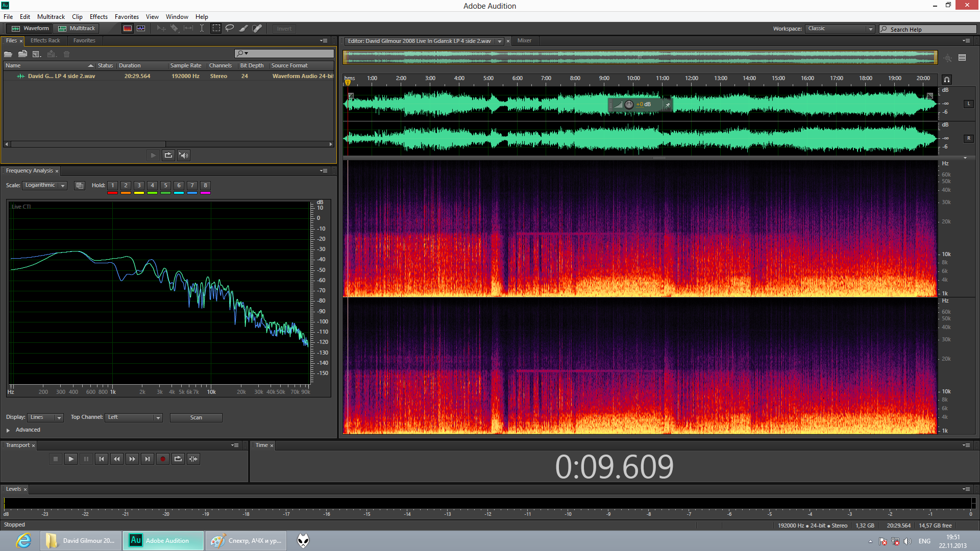The width and height of the screenshot is (980, 551).
Task: Enable Hold 5 in Frequency Analysis
Action: tap(165, 186)
